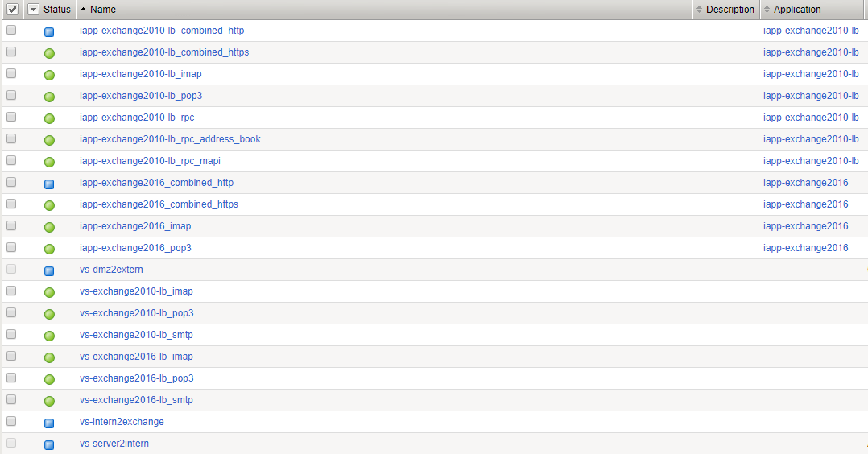Click status icon of vs-exchange2016-lb_pop3
The width and height of the screenshot is (868, 454).
49,379
